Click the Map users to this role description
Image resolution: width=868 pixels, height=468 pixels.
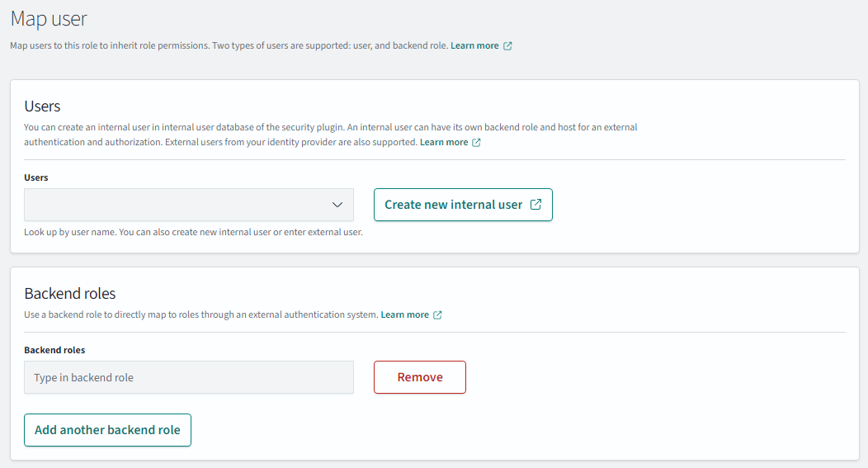click(229, 46)
